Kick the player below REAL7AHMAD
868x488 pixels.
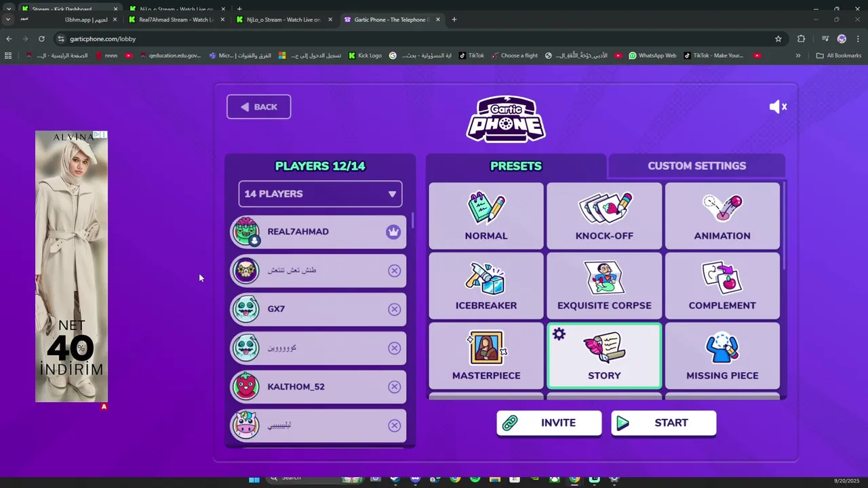394,270
